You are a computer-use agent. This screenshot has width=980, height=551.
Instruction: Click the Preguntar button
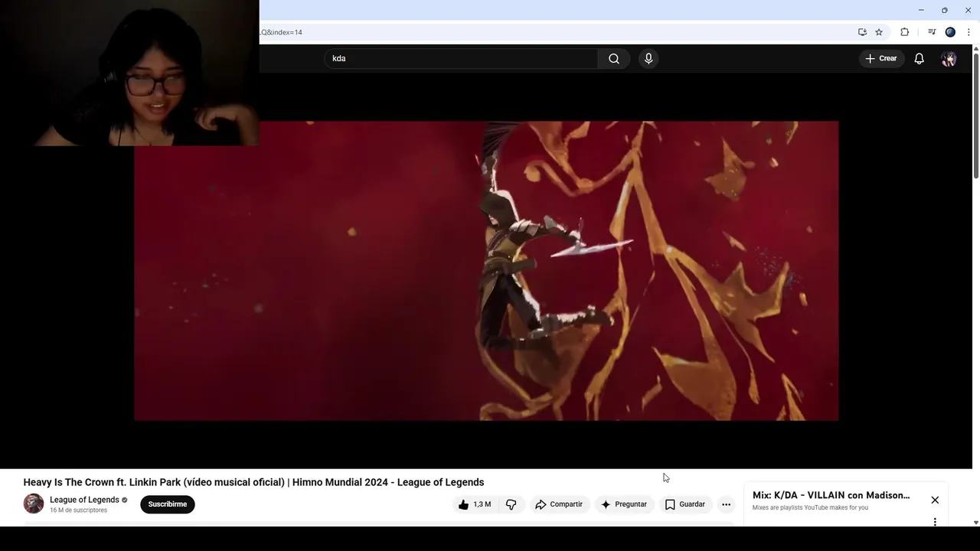(624, 504)
